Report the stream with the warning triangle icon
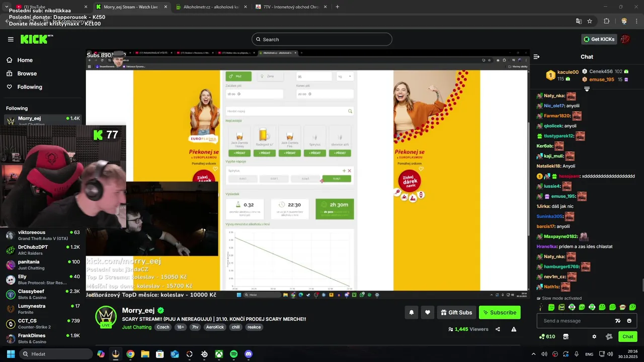The image size is (644, 362). point(514,329)
